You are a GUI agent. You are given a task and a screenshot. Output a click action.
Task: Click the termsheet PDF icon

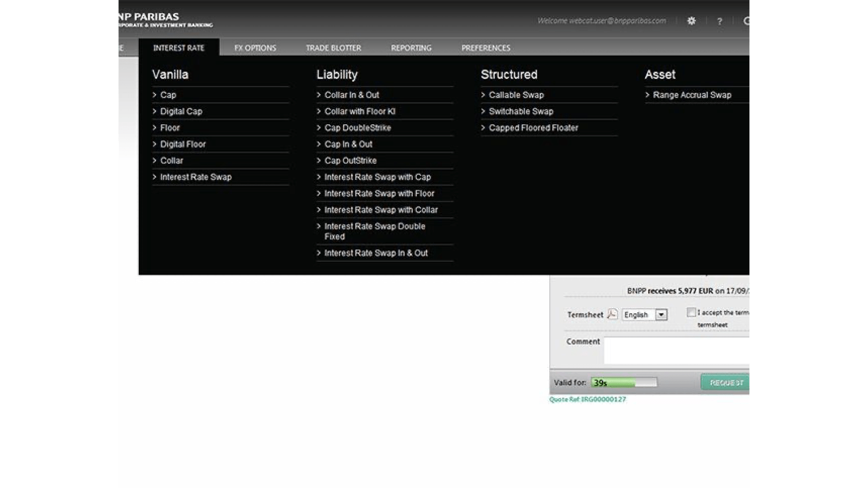(612, 314)
